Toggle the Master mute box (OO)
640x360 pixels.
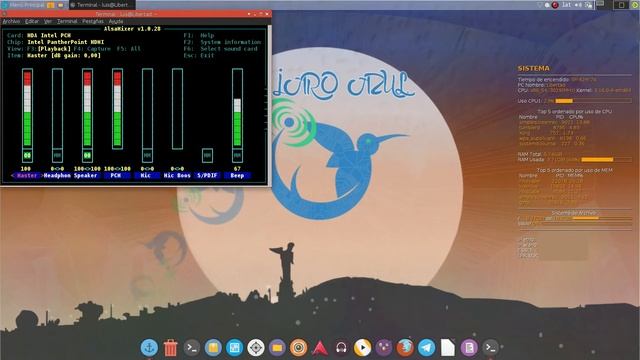(x=27, y=156)
